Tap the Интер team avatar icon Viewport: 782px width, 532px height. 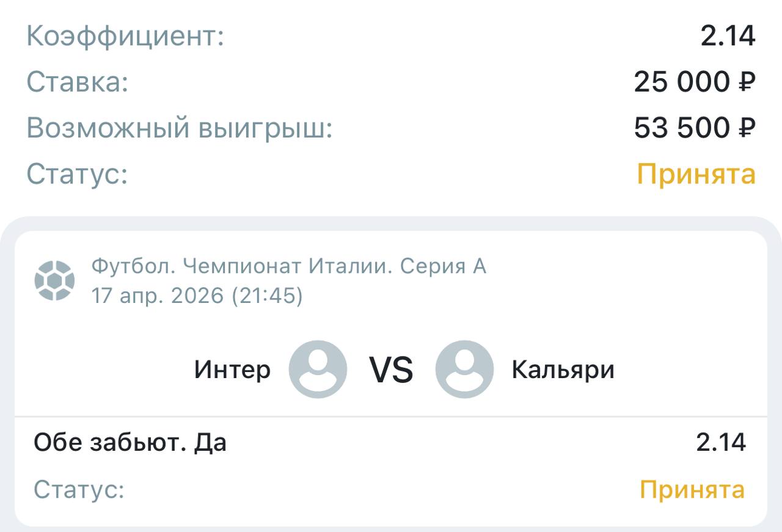coord(318,370)
